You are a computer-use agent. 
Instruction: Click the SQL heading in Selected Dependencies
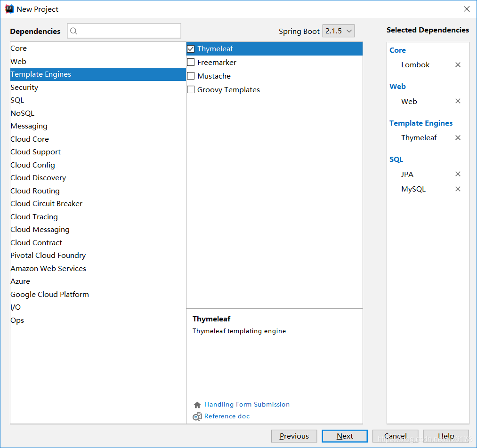(396, 159)
